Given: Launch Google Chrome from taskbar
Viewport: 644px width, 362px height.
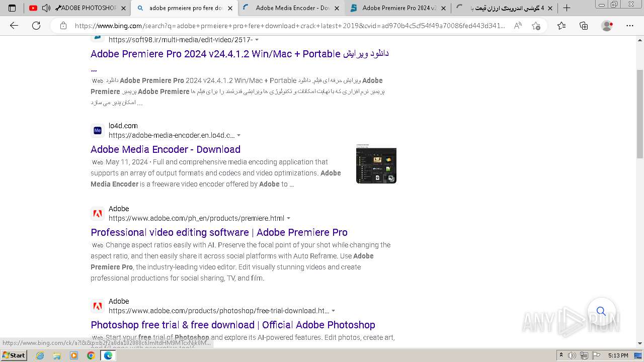Looking at the screenshot, I should 91,355.
